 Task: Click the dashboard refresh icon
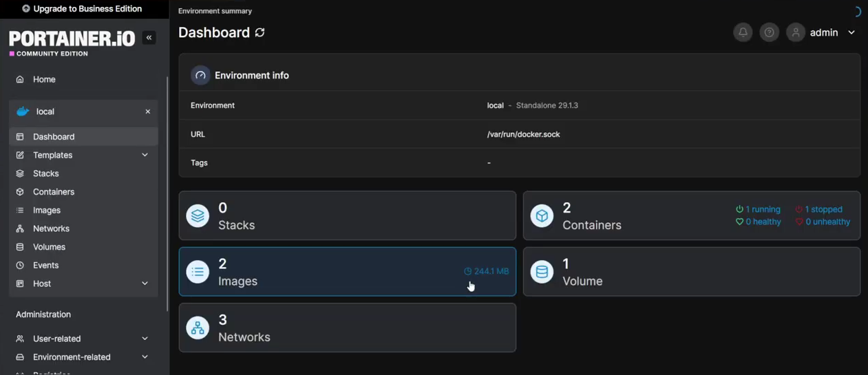point(260,32)
